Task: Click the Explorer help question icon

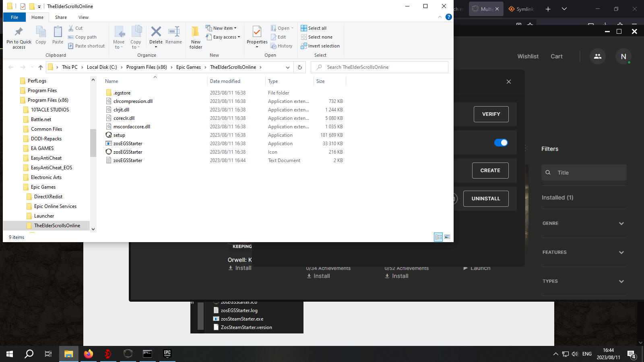Action: click(x=448, y=17)
